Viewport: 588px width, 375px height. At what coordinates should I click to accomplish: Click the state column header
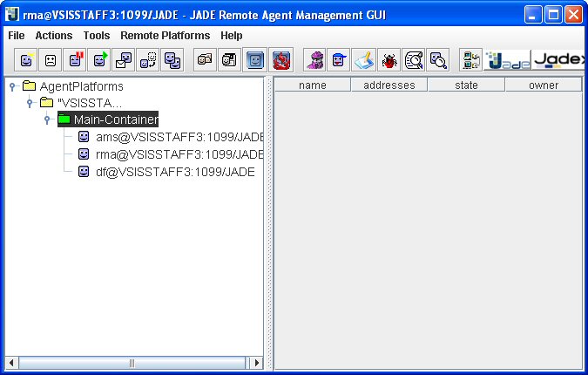pos(467,85)
